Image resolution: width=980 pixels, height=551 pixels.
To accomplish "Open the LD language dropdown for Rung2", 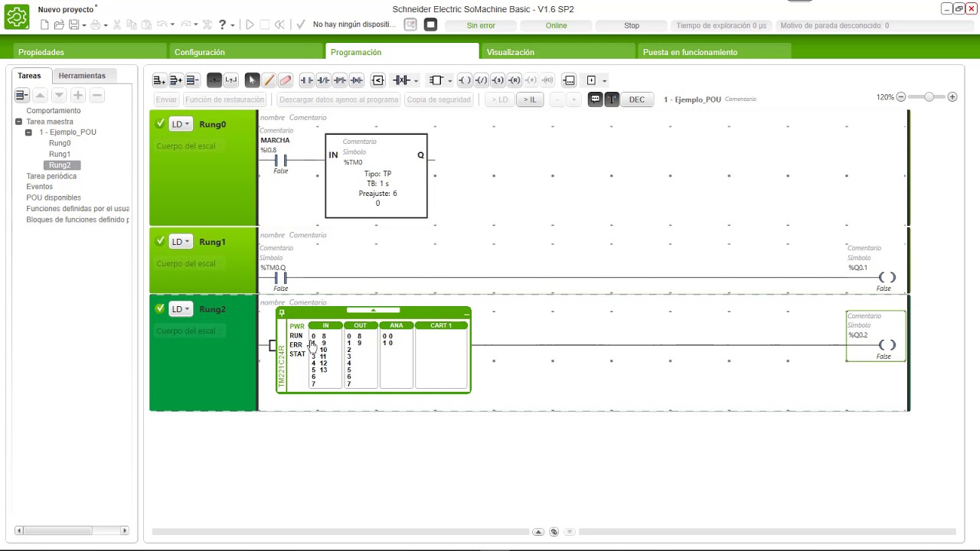I will 181,309.
